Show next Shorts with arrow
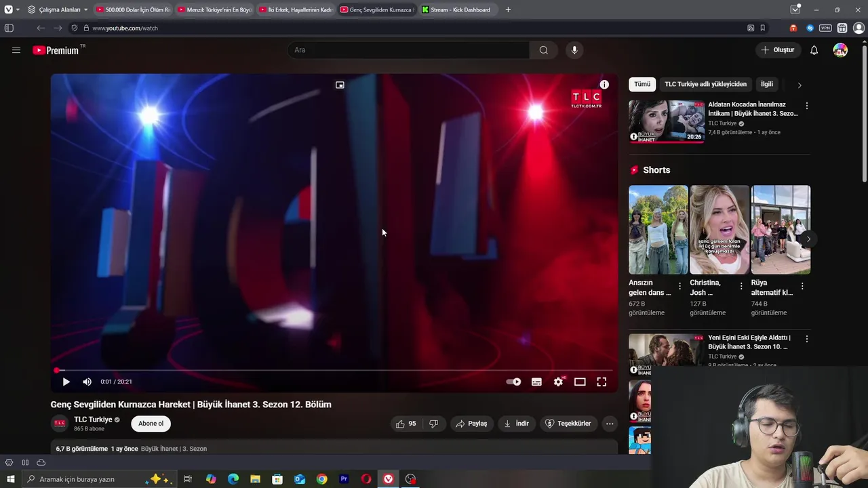 (808, 239)
